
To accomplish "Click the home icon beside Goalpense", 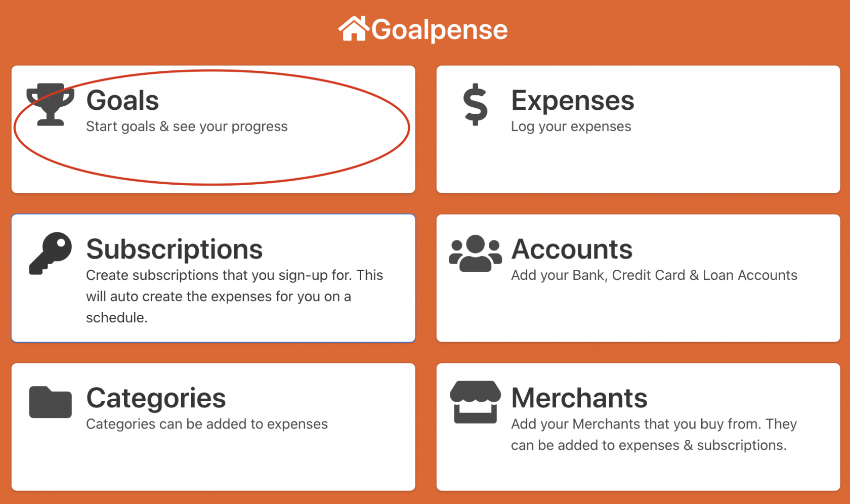I will pos(354,29).
